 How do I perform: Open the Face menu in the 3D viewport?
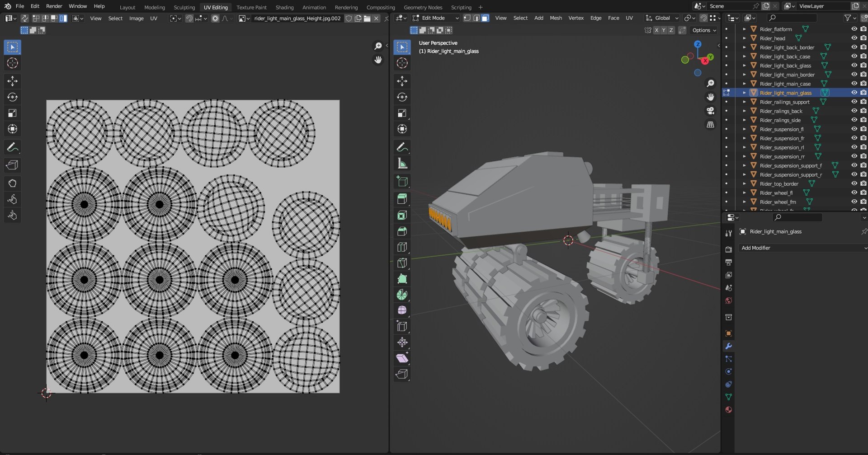pos(613,18)
